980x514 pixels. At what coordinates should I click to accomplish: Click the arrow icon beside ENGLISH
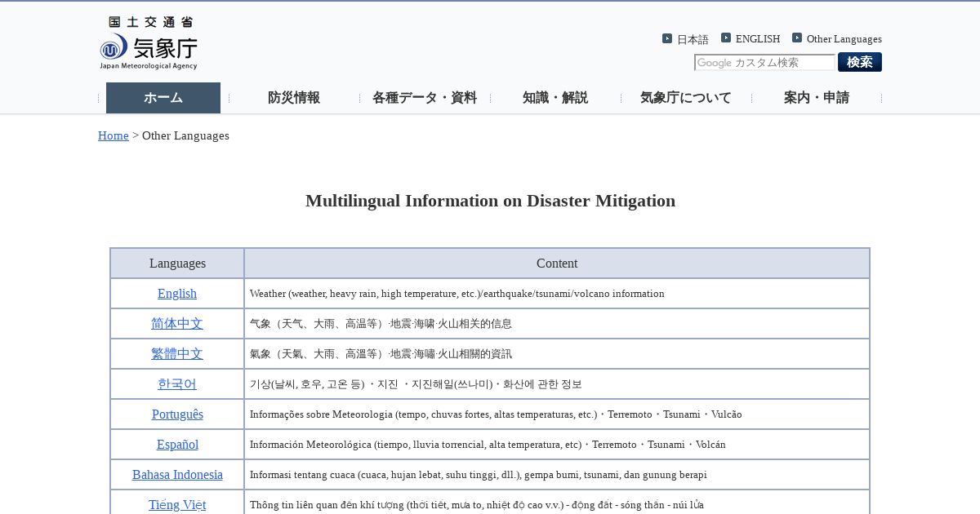[726, 38]
